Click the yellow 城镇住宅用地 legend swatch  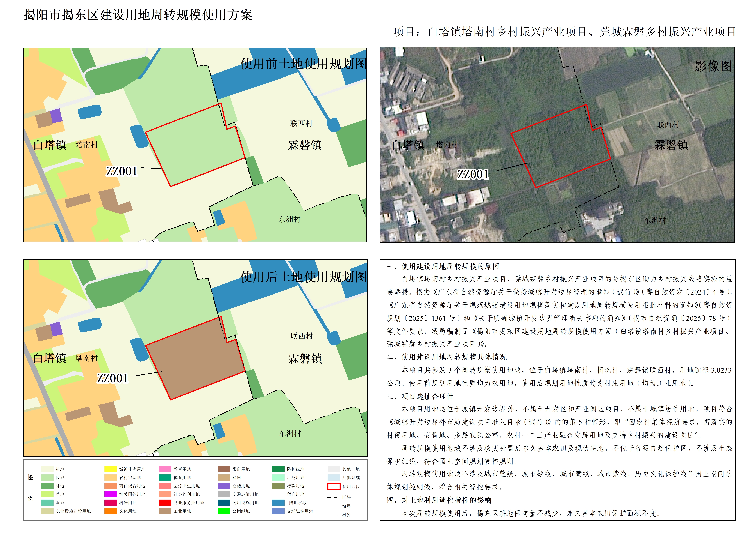[110, 469]
